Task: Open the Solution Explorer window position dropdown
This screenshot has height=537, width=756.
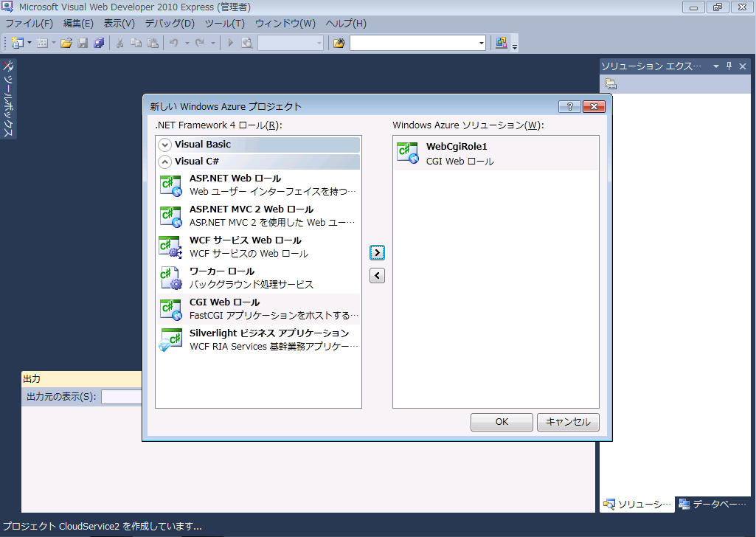Action: [716, 66]
